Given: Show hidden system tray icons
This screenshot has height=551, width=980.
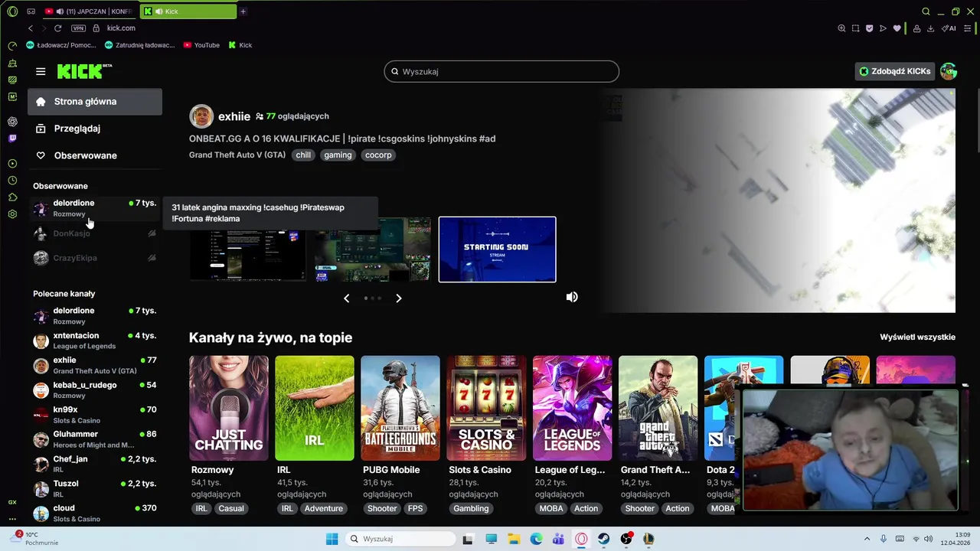Looking at the screenshot, I should tap(867, 540).
